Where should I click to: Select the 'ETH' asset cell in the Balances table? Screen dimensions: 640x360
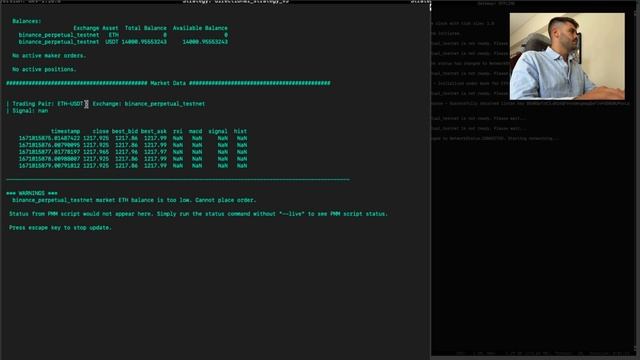click(x=113, y=35)
